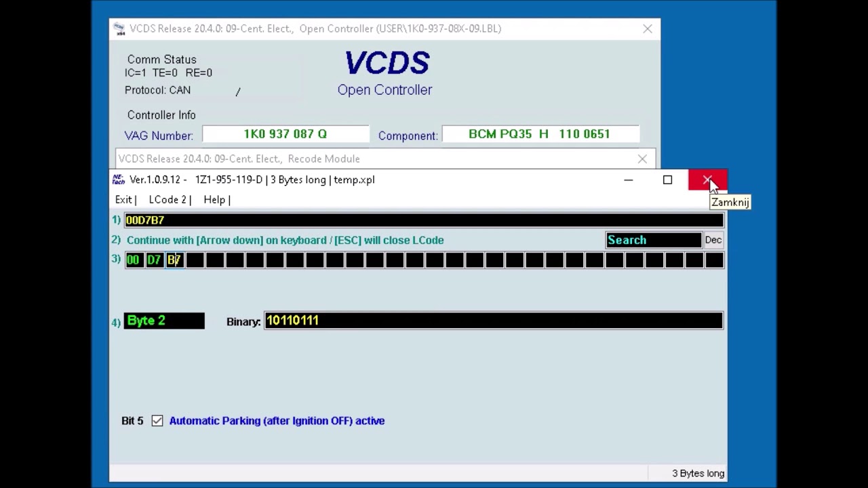Click the VCDS title bar app icon
Viewport: 868px width, 488px height.
(x=119, y=28)
